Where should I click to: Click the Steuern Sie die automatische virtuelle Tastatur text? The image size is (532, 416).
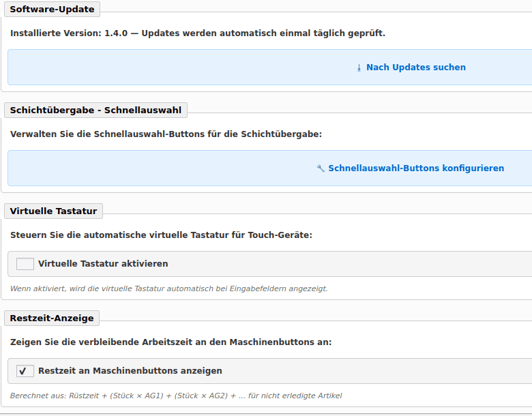pyautogui.click(x=161, y=235)
